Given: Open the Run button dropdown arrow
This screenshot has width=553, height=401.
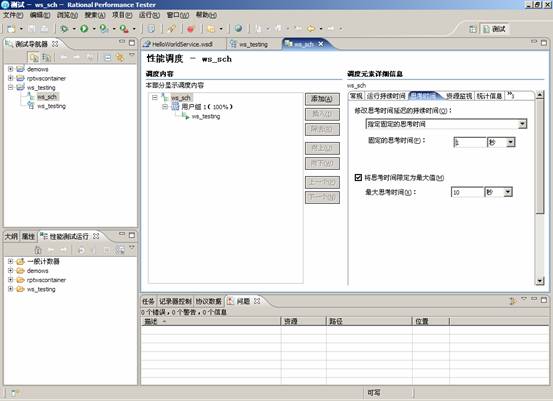Looking at the screenshot, I should [94, 29].
